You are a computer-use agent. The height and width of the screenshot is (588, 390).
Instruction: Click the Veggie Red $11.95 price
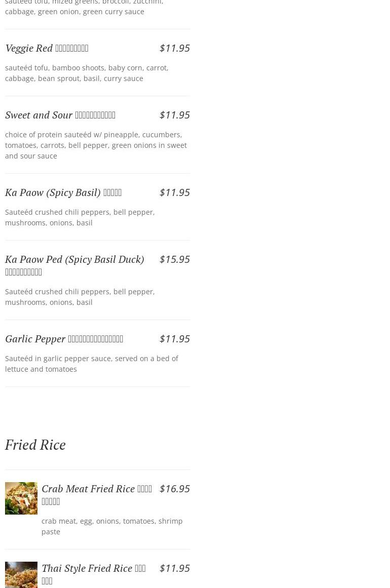coord(174,48)
